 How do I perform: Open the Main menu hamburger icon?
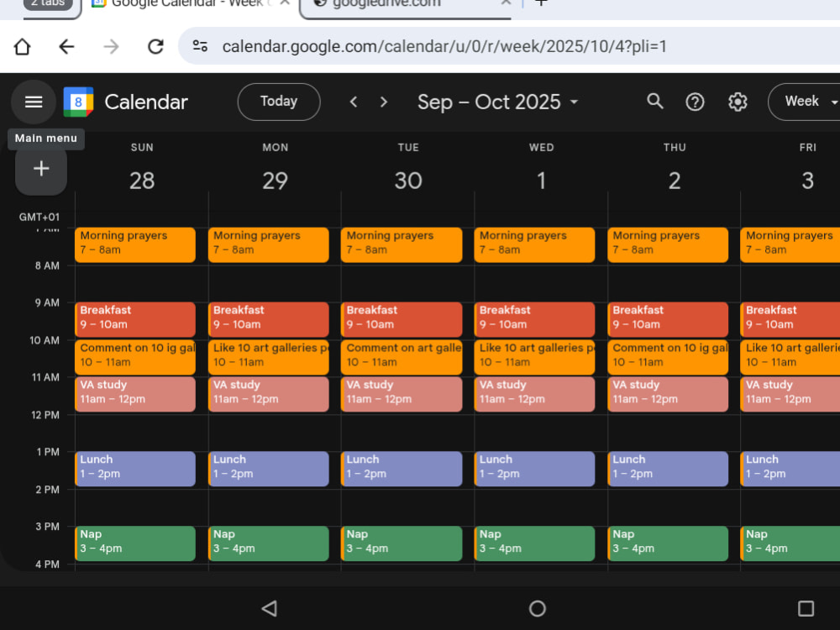34,102
